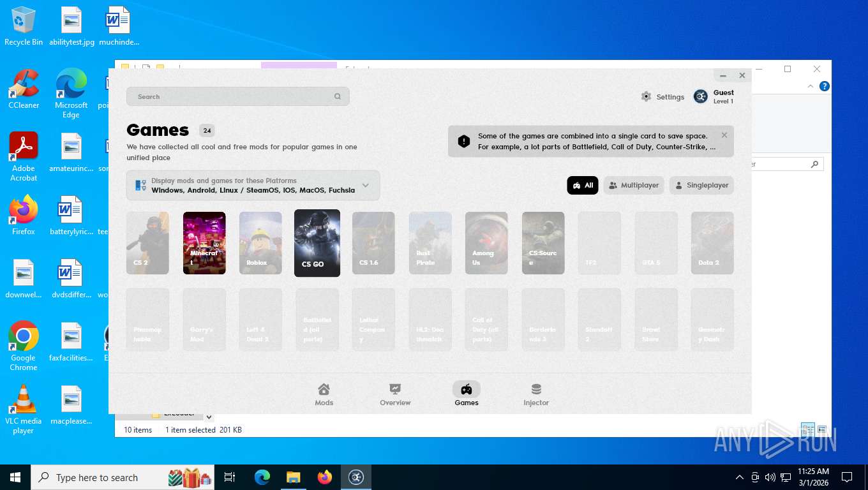Open the Minecraft game card

pyautogui.click(x=204, y=243)
